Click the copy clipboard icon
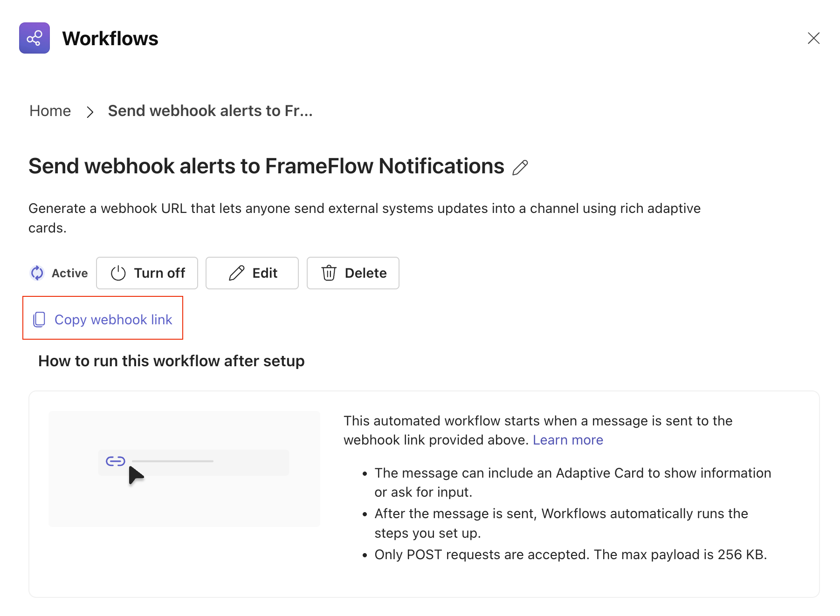The width and height of the screenshot is (840, 616). point(40,320)
